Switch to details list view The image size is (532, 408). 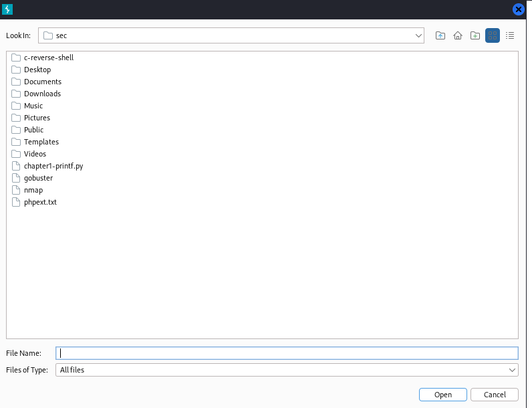[510, 35]
